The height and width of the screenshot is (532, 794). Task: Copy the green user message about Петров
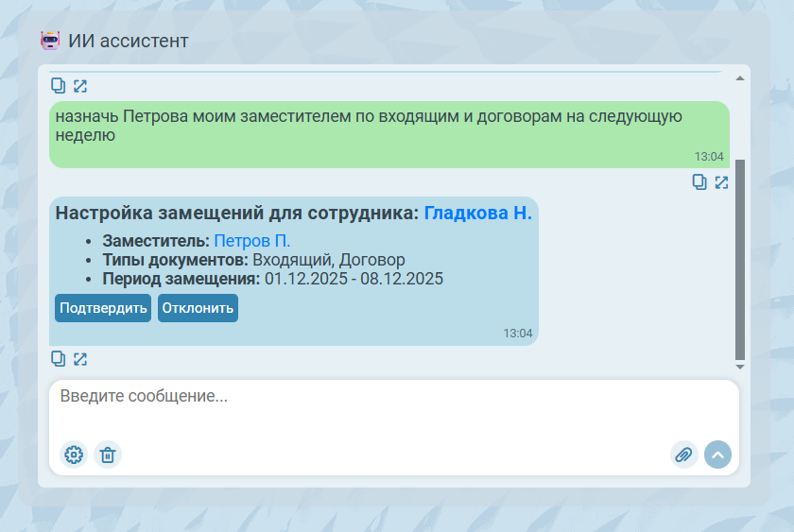pos(699,182)
